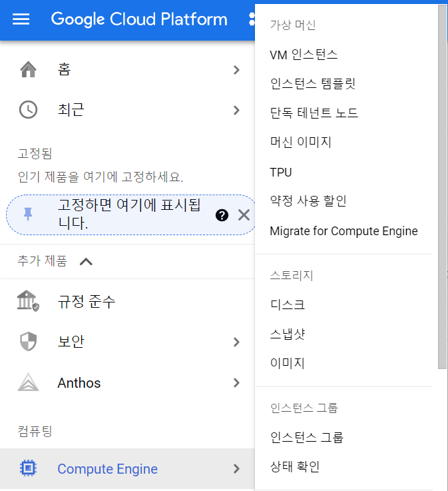The width and height of the screenshot is (448, 491).
Task: Select 머신 이미지 entry
Action: tap(300, 142)
